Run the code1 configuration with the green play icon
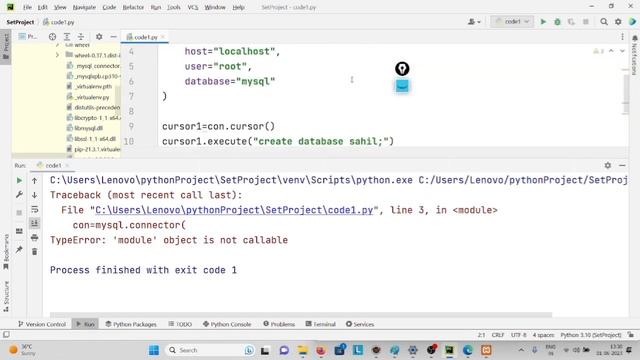640x360 pixels. pyautogui.click(x=543, y=22)
